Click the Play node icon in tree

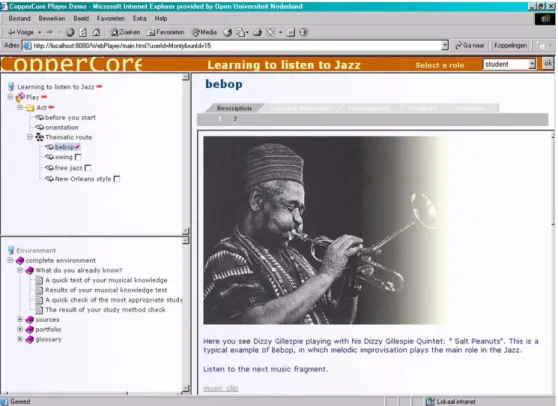click(20, 97)
